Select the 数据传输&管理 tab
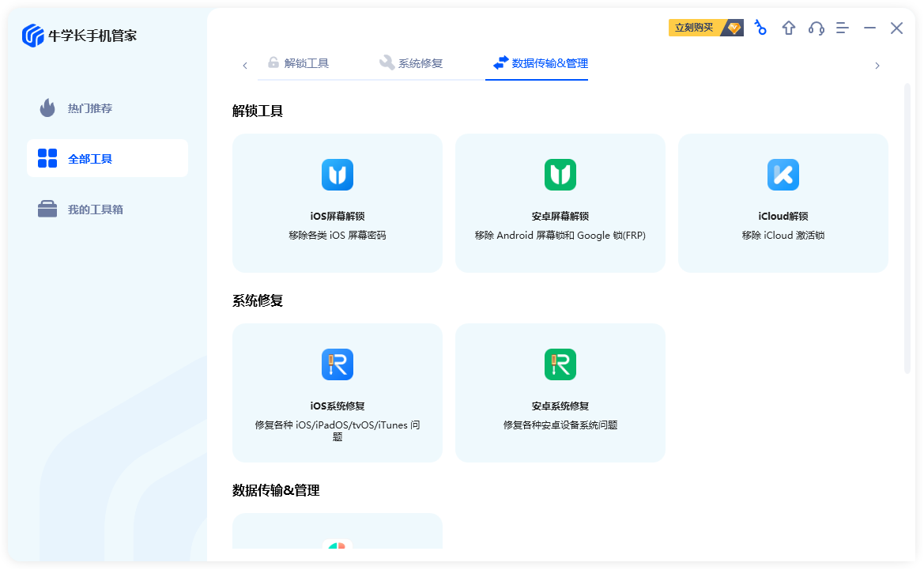Image resolution: width=924 pixels, height=570 pixels. [541, 63]
